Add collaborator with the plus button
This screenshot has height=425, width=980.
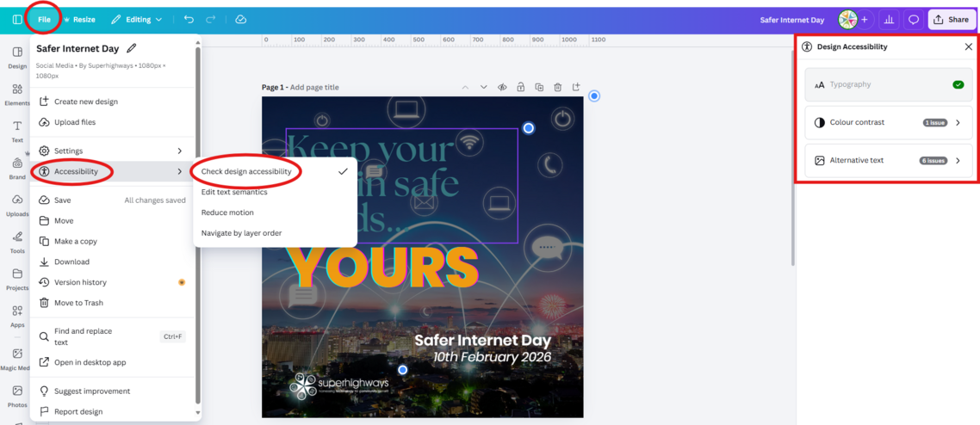[865, 20]
